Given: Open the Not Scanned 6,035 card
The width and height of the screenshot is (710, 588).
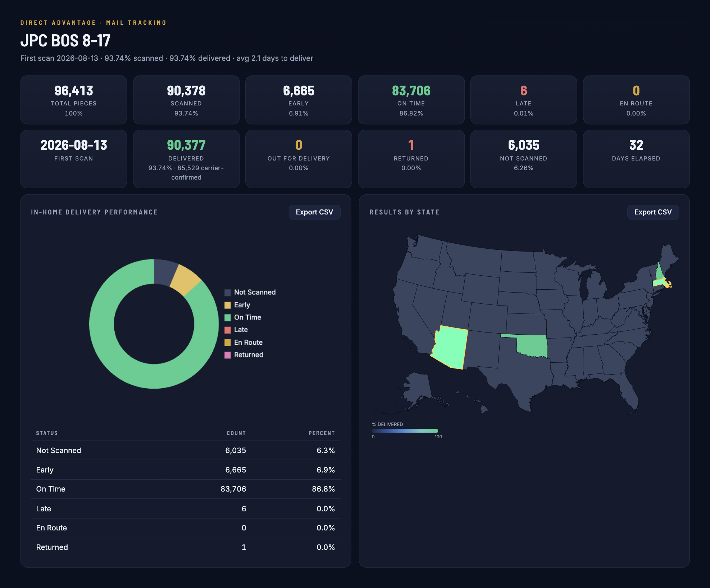Looking at the screenshot, I should (524, 159).
